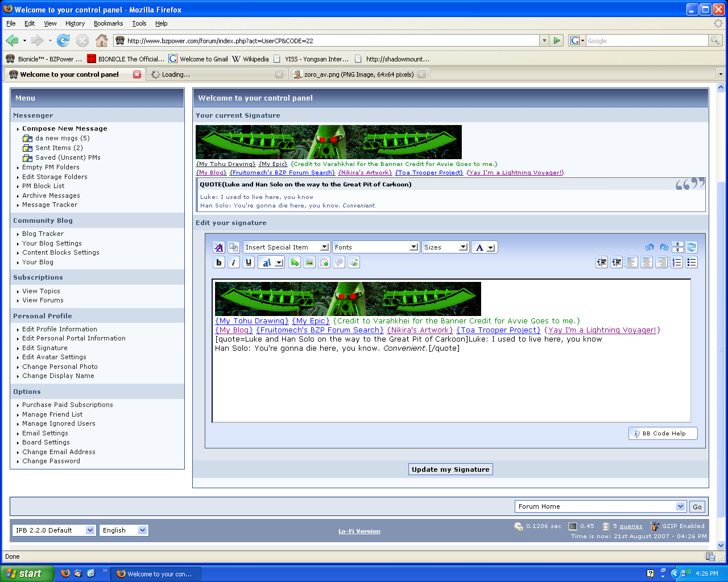Image resolution: width=728 pixels, height=582 pixels.
Task: Open the text style 'a' dropdown
Action: point(271,263)
